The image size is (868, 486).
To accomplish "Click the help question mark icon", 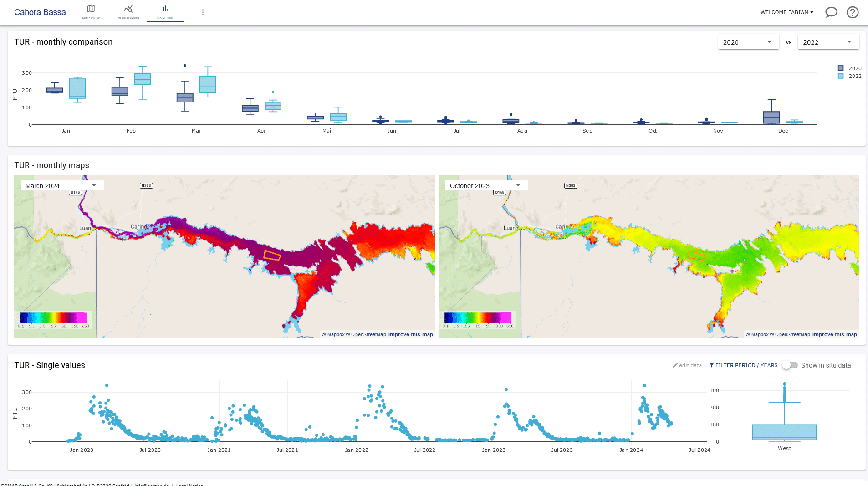I will [853, 12].
